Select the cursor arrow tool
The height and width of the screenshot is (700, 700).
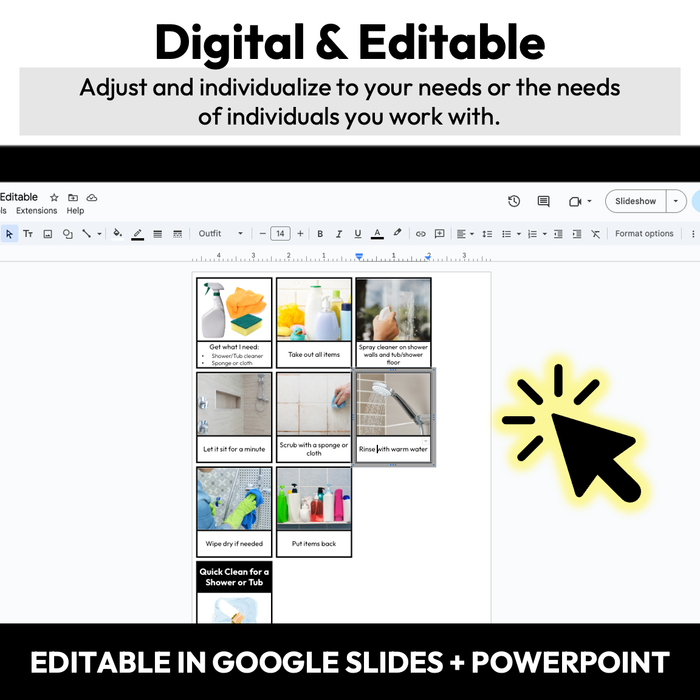click(10, 234)
